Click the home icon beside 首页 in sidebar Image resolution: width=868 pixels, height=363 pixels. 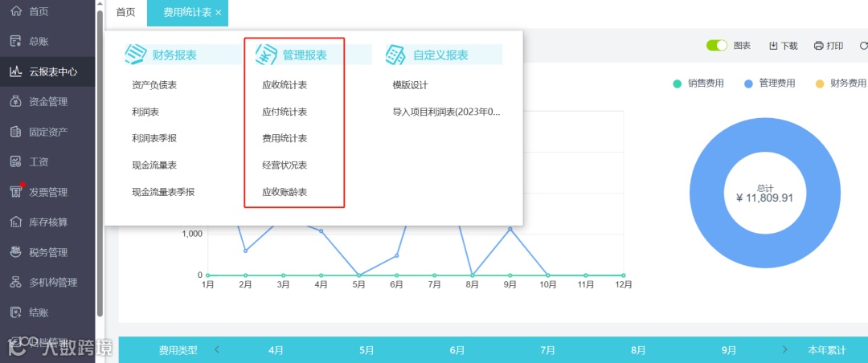coord(16,11)
